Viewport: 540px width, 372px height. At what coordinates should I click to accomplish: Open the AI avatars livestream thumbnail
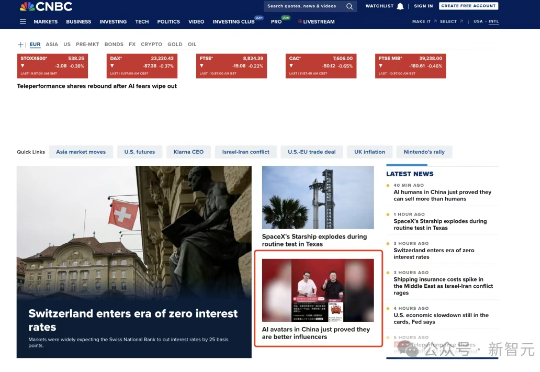pyautogui.click(x=318, y=290)
